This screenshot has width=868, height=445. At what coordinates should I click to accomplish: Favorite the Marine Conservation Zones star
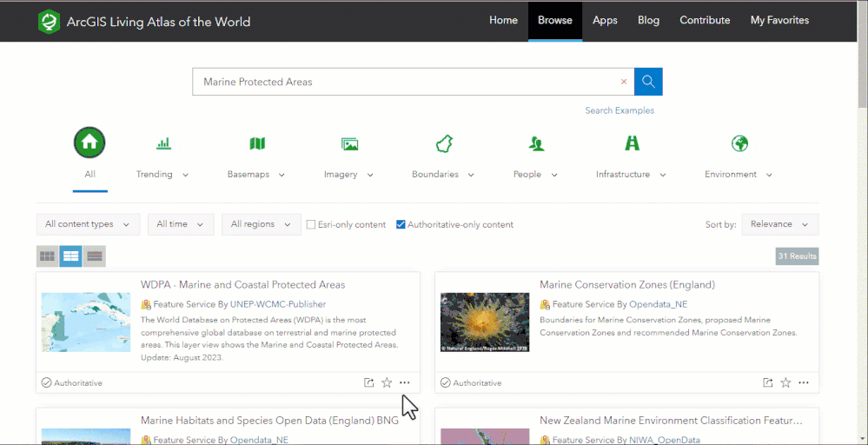pyautogui.click(x=785, y=382)
